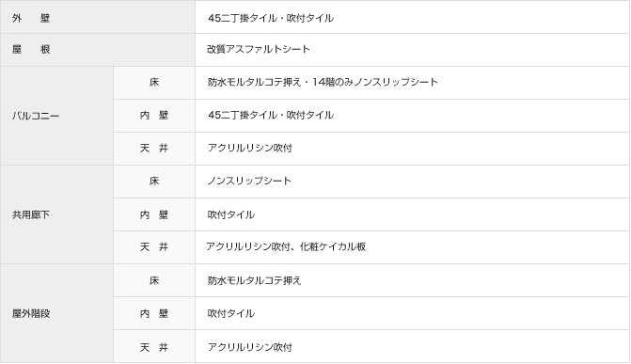Click 防水モルタルコテ押え in 屋外階段 row

point(254,280)
